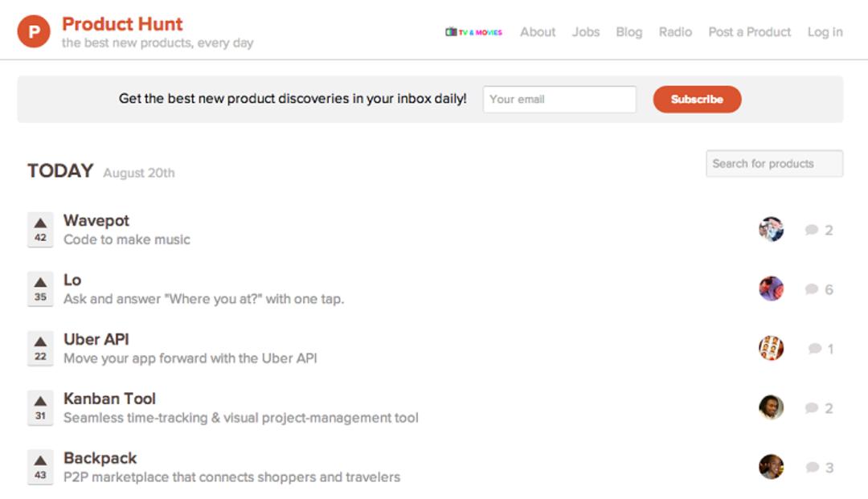Upvote the Lo product
The height and width of the screenshot is (499, 868).
point(40,288)
